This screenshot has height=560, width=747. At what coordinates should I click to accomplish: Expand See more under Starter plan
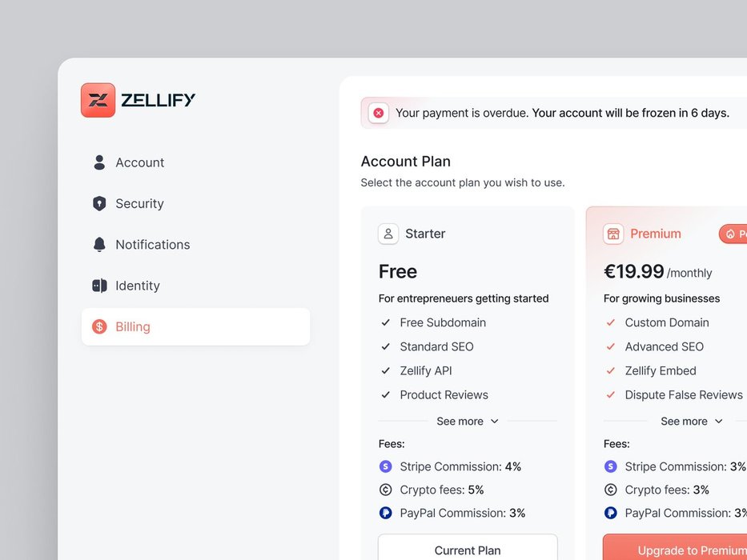coord(468,422)
